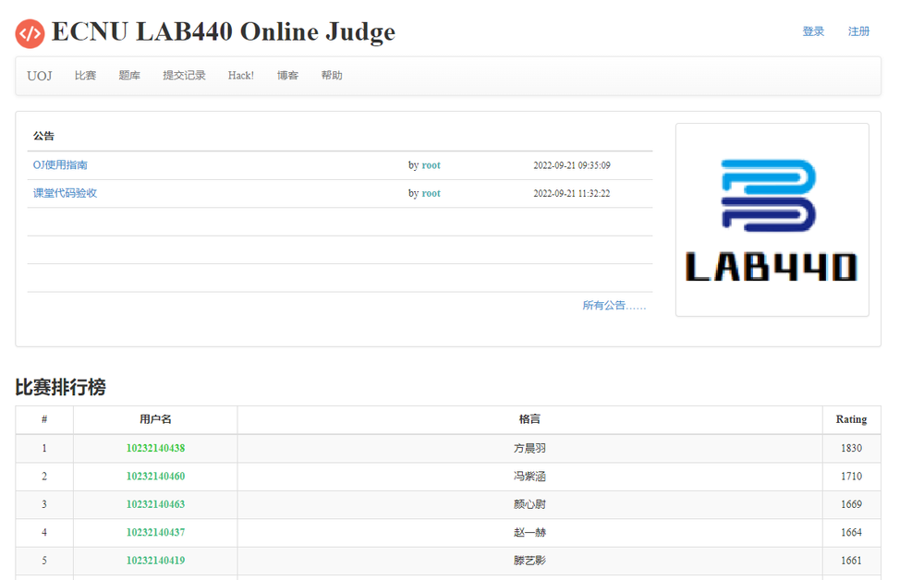Click the rating value 1710

tap(852, 476)
